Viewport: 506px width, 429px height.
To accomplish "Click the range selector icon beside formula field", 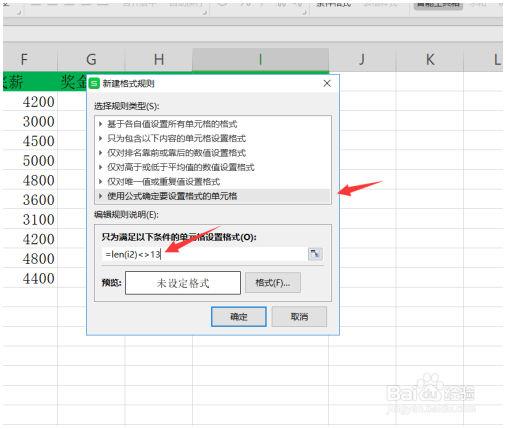I will pyautogui.click(x=315, y=254).
